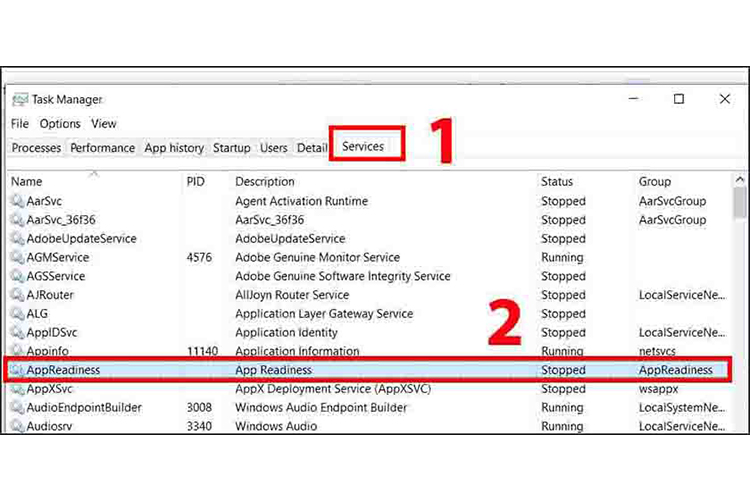Click the AppIDSvc service icon
Screen dimensions: 750x500
click(18, 332)
